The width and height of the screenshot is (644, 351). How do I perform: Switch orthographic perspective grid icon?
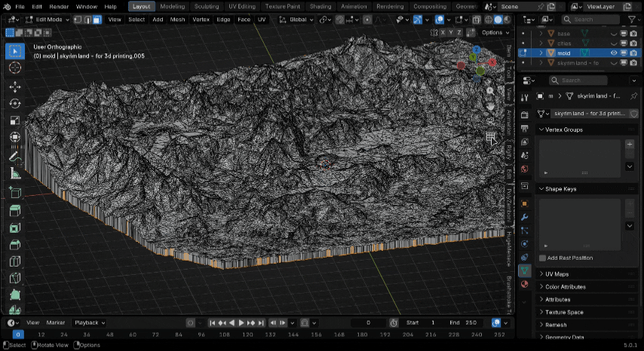pyautogui.click(x=490, y=136)
